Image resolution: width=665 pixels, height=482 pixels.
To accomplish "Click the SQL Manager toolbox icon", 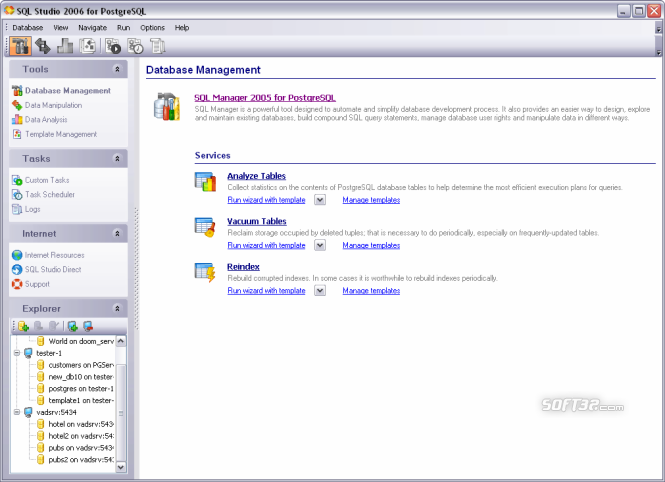I will (x=167, y=106).
